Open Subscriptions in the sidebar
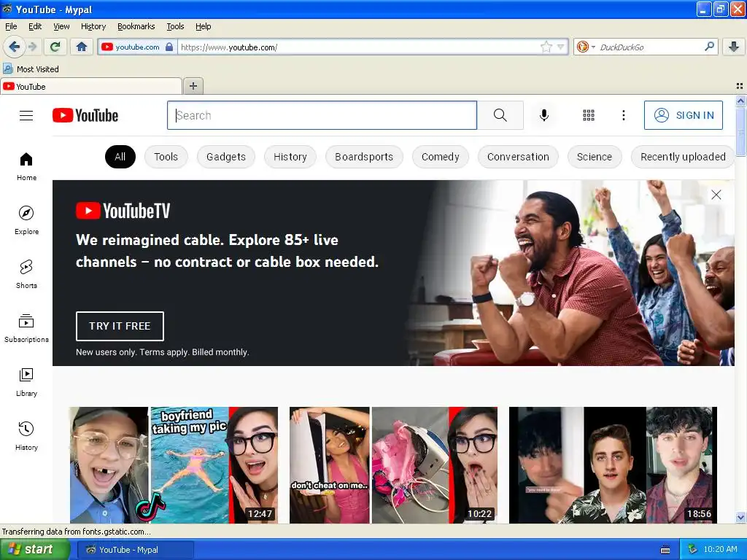Viewport: 747px width, 560px height. tap(26, 328)
